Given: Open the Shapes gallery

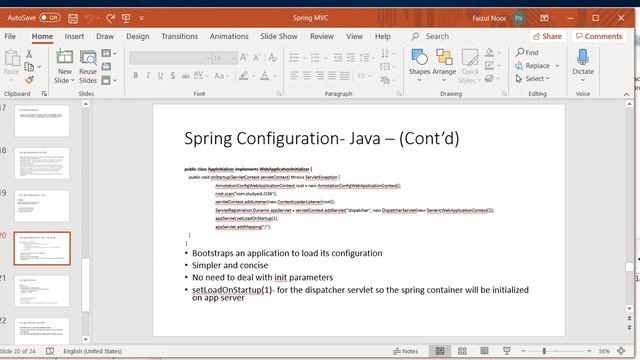Looking at the screenshot, I should click(419, 65).
